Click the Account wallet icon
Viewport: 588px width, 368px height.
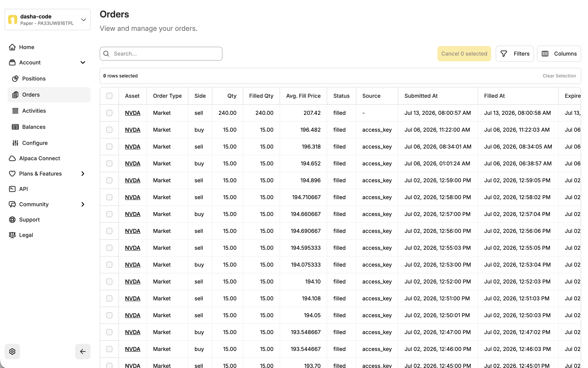pos(12,62)
